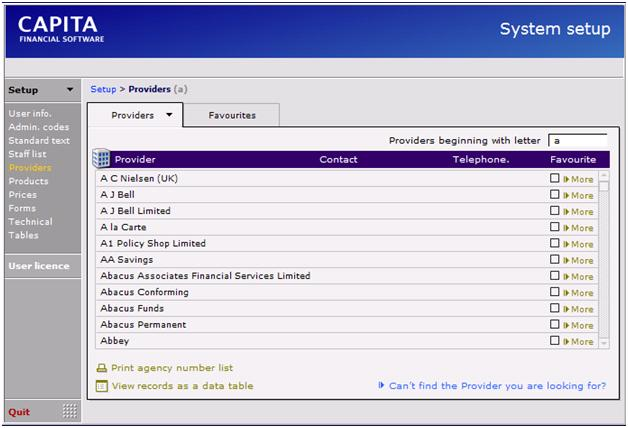Expand the Setup dropdown in the sidebar
Image resolution: width=628 pixels, height=428 pixels.
click(70, 90)
